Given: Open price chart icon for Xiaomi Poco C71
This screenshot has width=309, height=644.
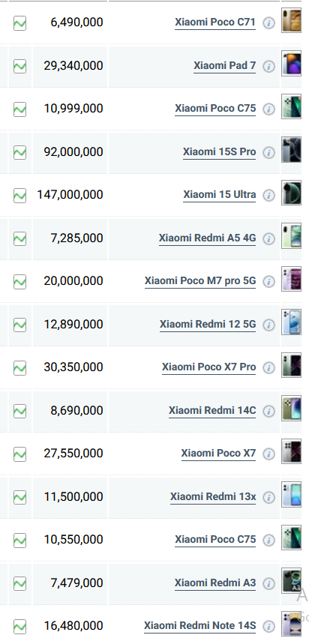Looking at the screenshot, I should [x=19, y=23].
